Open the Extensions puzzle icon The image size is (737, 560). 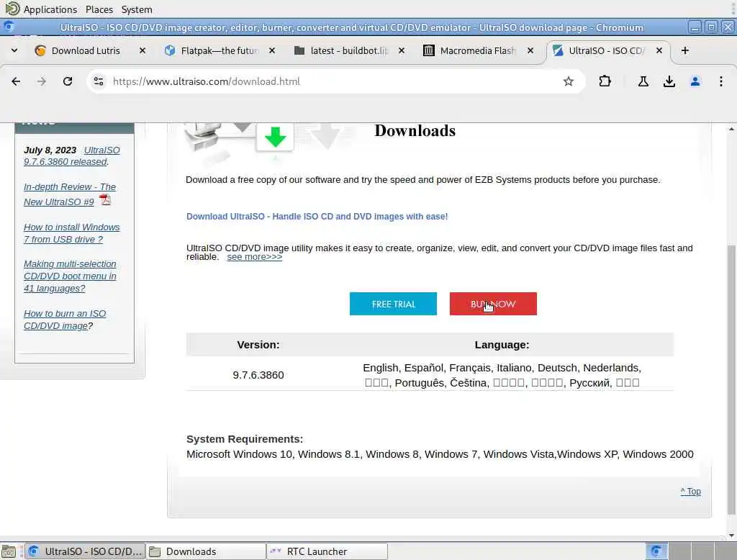click(x=605, y=81)
